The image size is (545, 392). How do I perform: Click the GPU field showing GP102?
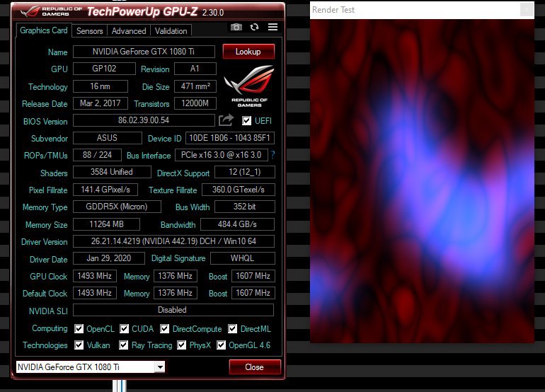pyautogui.click(x=104, y=69)
